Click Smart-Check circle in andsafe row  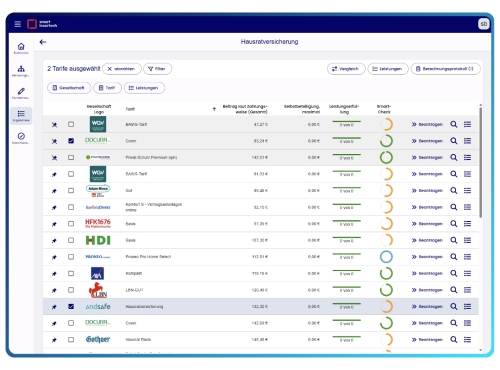tap(386, 306)
